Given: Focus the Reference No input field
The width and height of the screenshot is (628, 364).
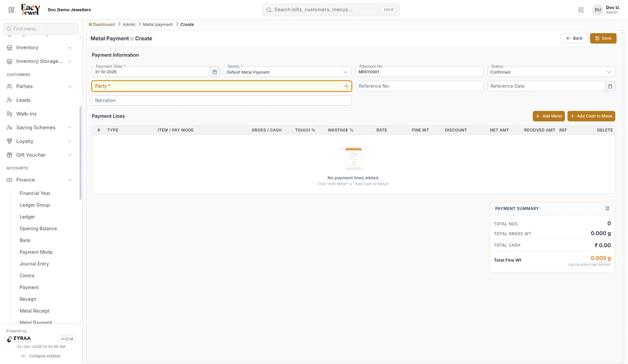Looking at the screenshot, I should coord(419,86).
